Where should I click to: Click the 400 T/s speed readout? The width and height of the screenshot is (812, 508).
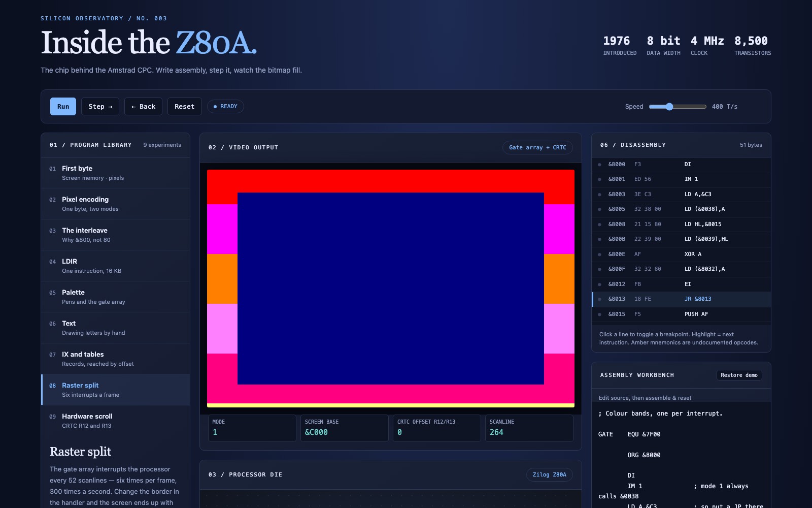coord(725,107)
